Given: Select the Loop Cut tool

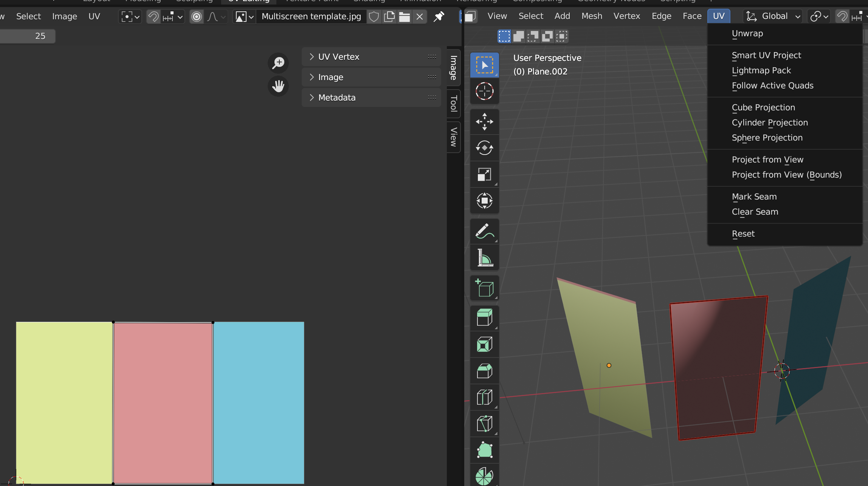Looking at the screenshot, I should 484,397.
